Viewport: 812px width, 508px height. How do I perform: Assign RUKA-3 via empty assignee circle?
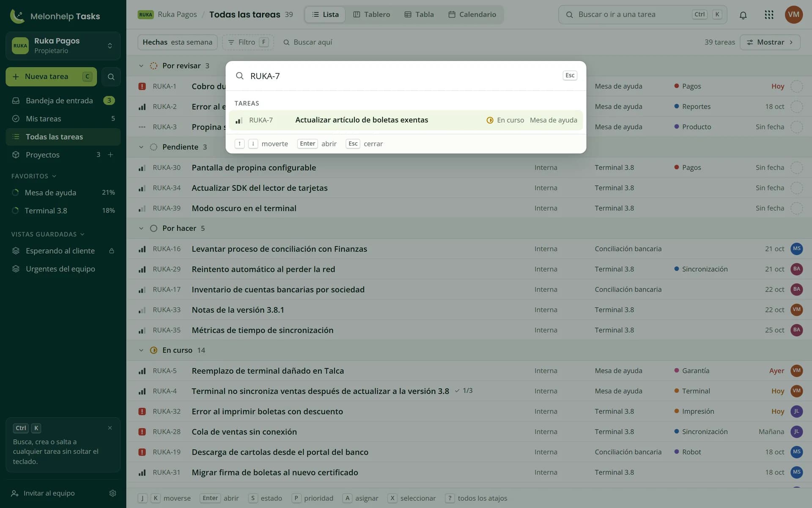point(796,127)
